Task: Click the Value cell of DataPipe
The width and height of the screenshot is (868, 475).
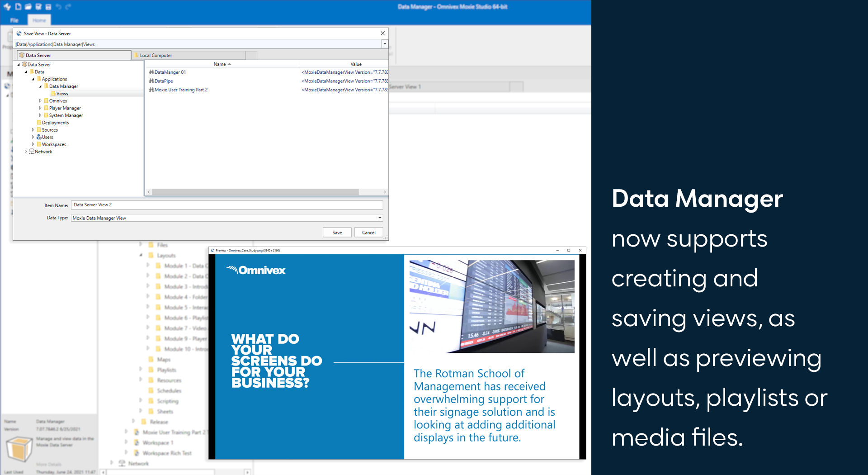Action: point(344,81)
